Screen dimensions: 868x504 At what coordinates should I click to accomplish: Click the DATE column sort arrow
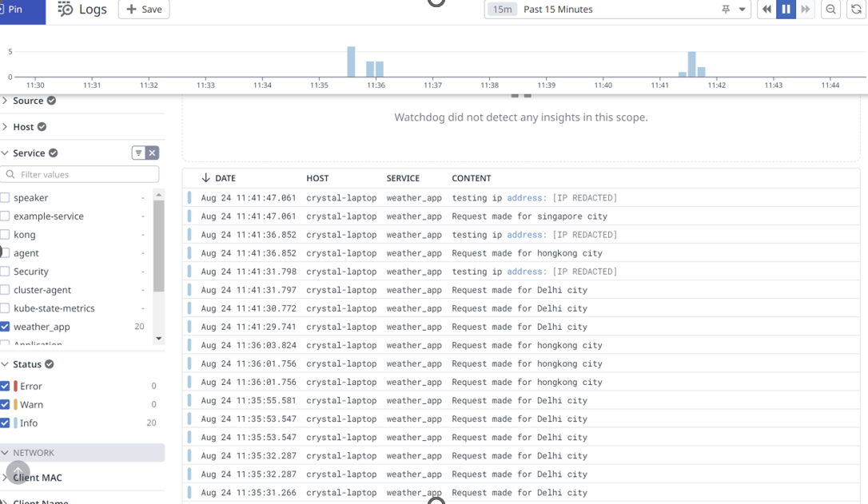click(x=205, y=178)
